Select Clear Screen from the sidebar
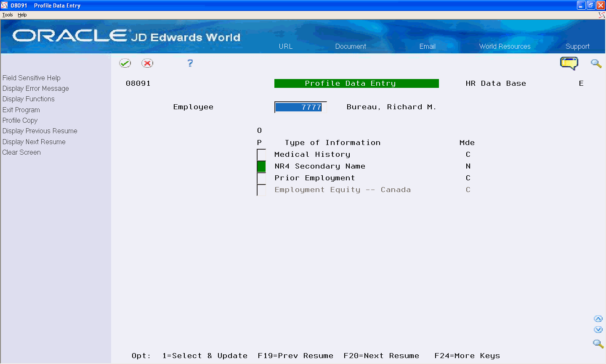The image size is (606, 364). click(x=21, y=152)
